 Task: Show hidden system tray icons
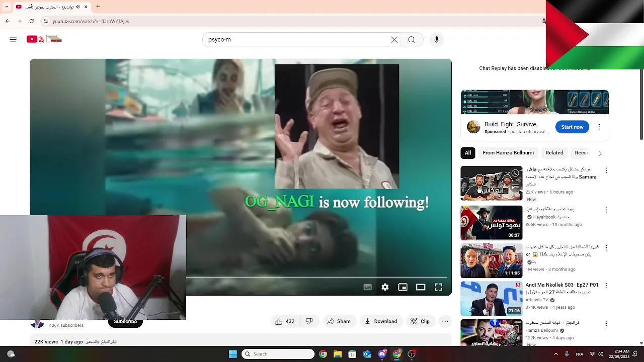[x=556, y=354]
